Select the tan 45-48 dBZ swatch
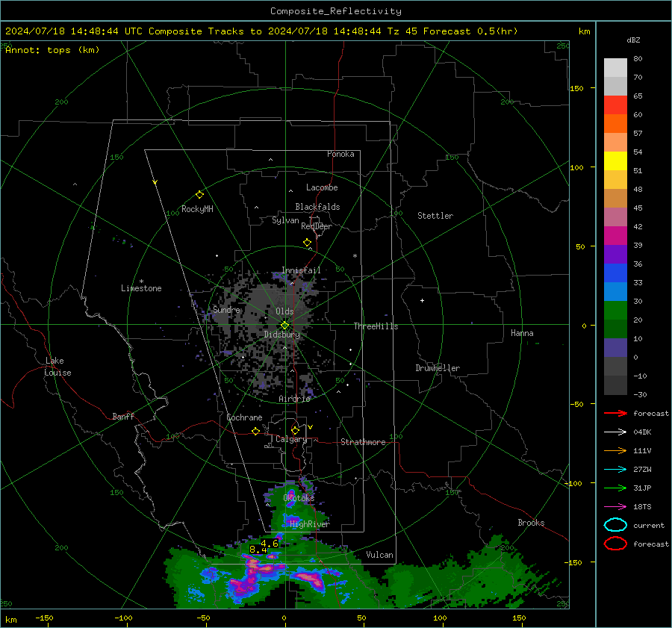This screenshot has width=672, height=628. (615, 199)
